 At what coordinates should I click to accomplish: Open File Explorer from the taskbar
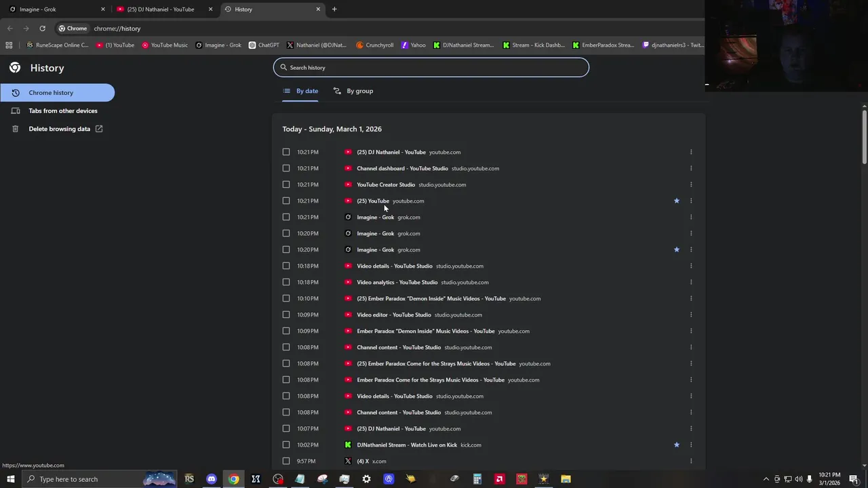tap(566, 479)
